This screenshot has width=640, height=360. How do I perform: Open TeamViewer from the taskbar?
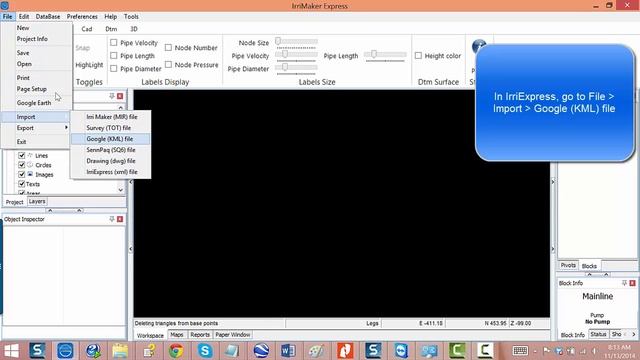click(401, 351)
